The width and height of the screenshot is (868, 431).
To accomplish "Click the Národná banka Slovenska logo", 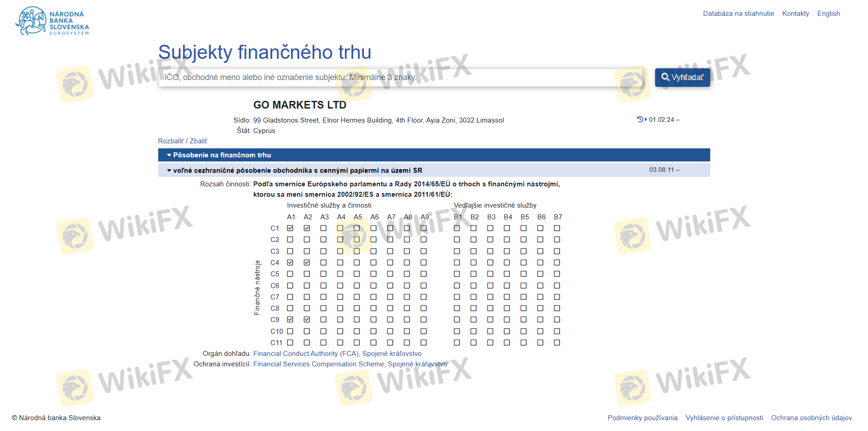I will tap(52, 21).
